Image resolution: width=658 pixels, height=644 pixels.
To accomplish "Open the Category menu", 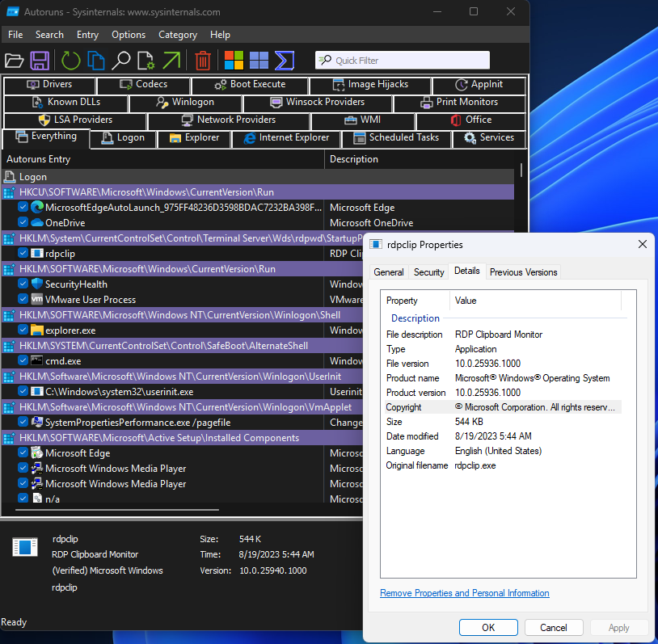I will (178, 35).
